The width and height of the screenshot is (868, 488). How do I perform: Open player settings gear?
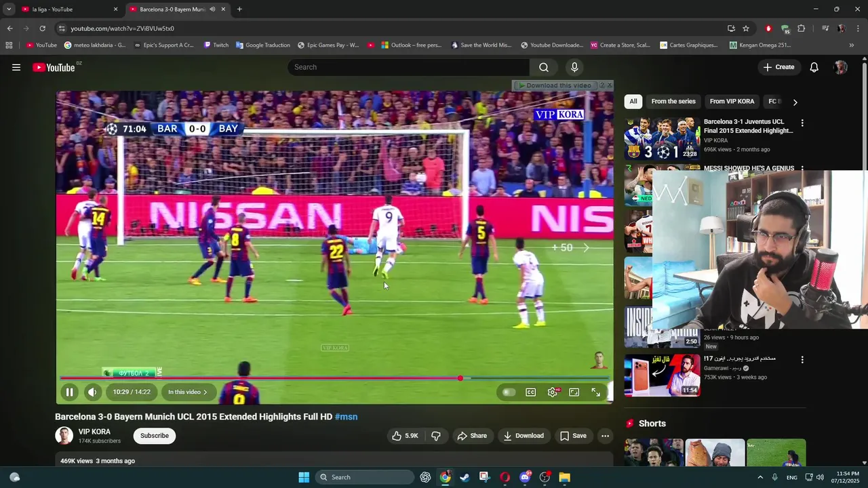coord(553,392)
